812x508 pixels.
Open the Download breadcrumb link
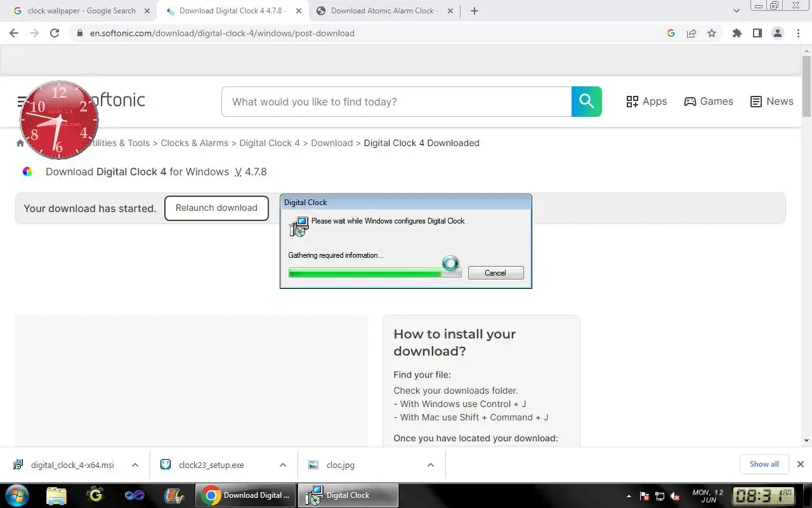332,144
